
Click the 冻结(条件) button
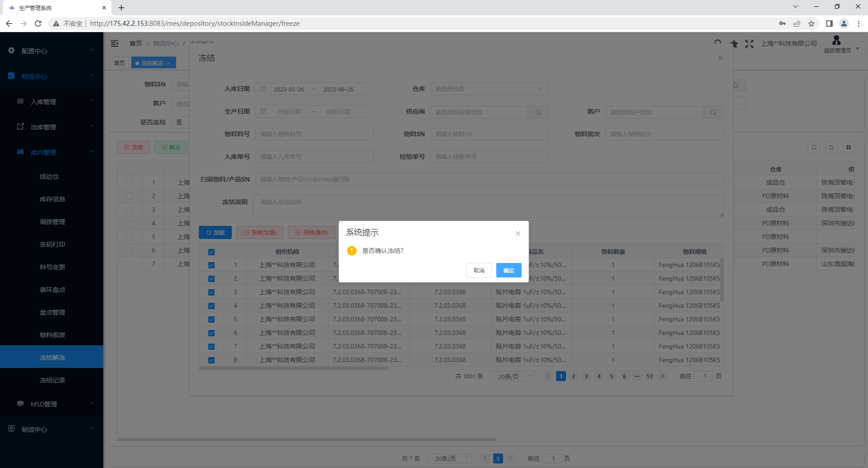point(312,232)
